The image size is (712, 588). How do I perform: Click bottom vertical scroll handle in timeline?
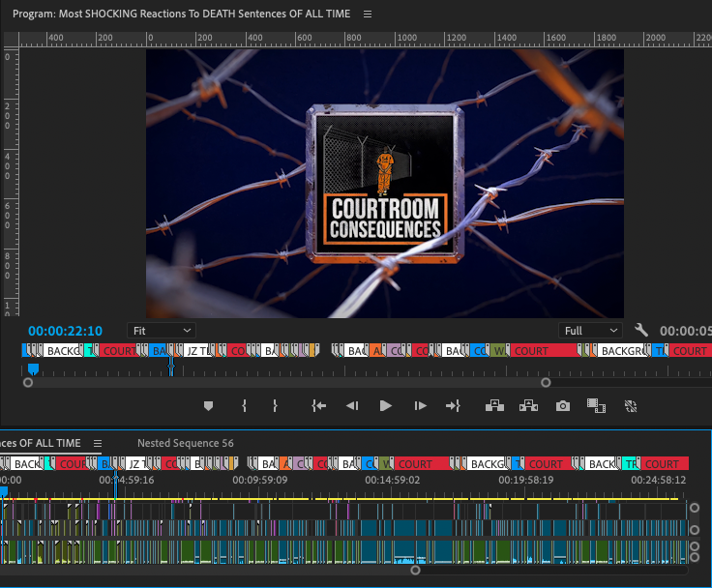[x=695, y=557]
